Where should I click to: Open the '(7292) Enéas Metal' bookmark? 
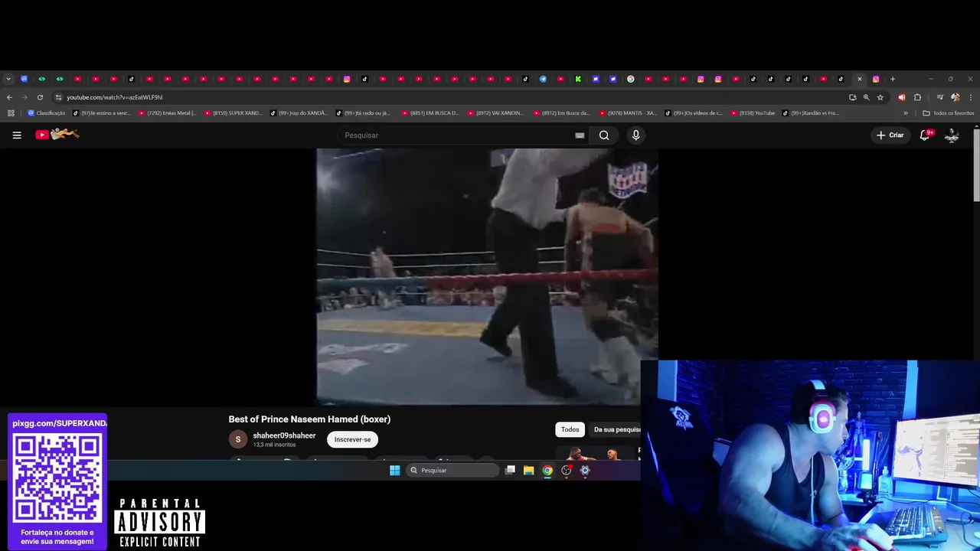[168, 113]
